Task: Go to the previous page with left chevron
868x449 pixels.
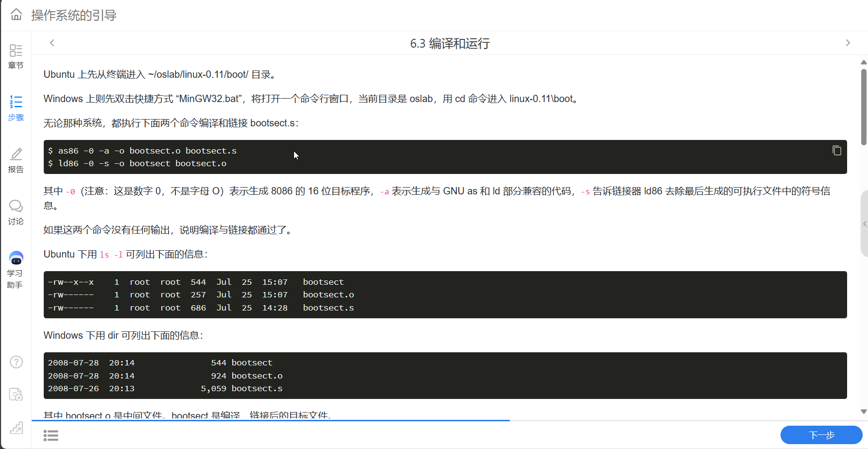Action: [52, 43]
